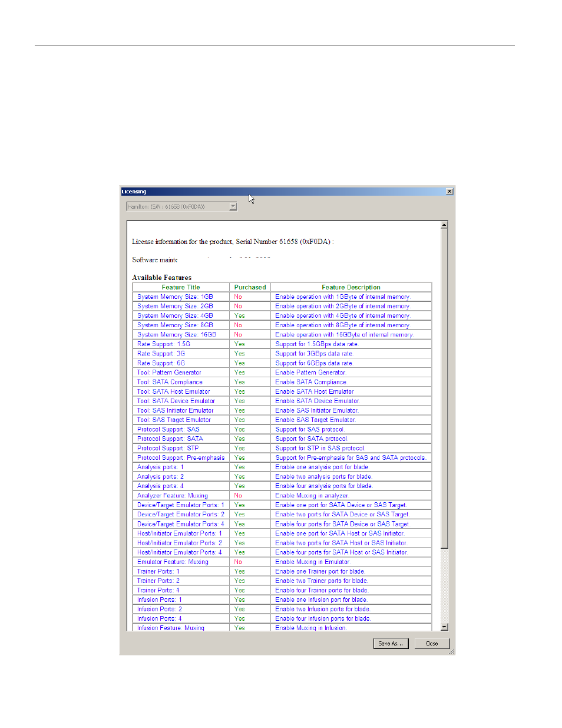Click 'Infusion Feature: Muxing' cell
The width and height of the screenshot is (562, 728).
tap(181, 628)
